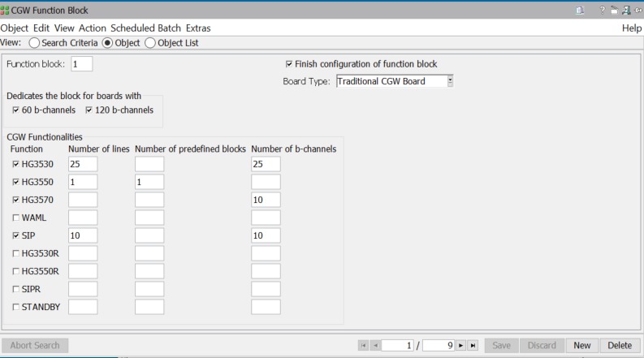Go to first record with navigation arrow

(364, 346)
